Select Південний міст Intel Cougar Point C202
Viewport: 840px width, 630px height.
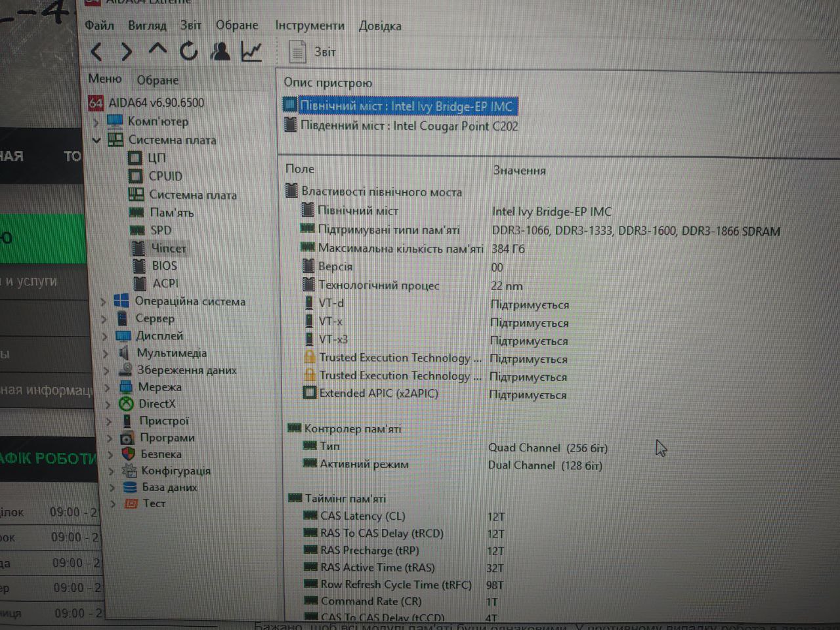pos(401,125)
